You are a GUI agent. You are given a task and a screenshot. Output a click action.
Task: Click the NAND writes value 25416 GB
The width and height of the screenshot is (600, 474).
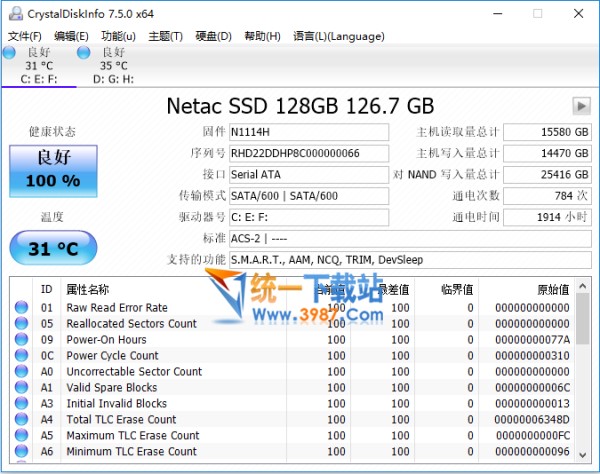547,174
